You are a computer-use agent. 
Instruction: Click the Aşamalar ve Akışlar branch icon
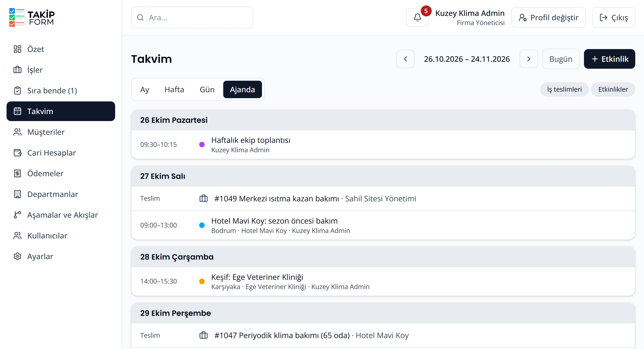coord(17,215)
